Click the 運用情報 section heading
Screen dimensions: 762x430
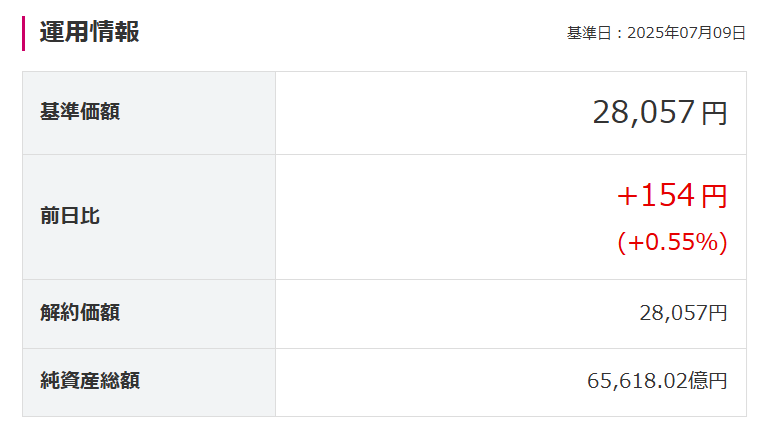pyautogui.click(x=89, y=32)
